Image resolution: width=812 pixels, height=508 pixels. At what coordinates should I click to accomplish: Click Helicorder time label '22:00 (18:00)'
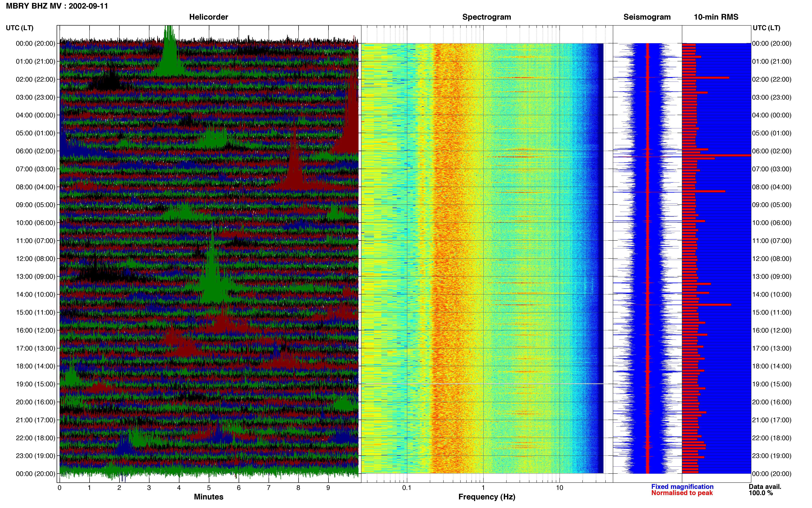click(36, 438)
